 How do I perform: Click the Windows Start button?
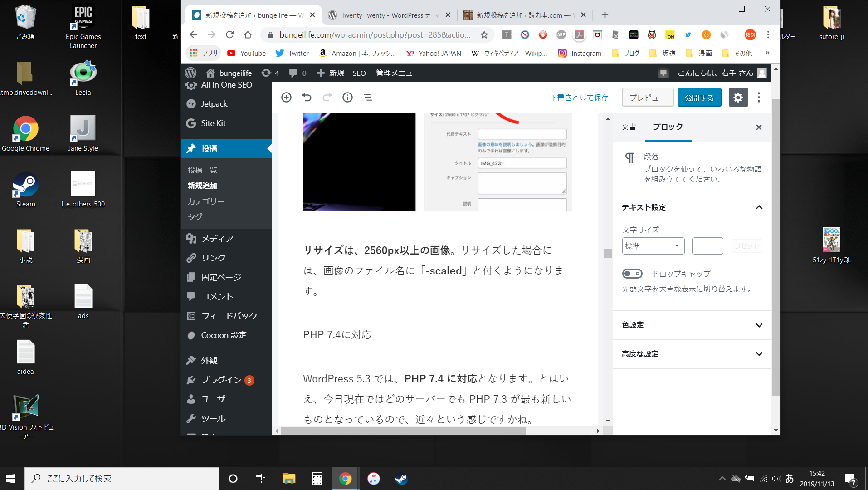click(x=11, y=479)
